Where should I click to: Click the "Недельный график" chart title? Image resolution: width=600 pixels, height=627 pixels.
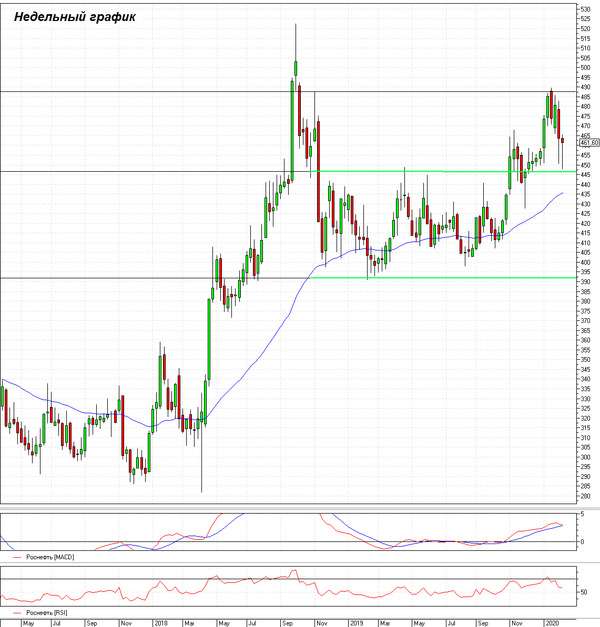pos(75,17)
